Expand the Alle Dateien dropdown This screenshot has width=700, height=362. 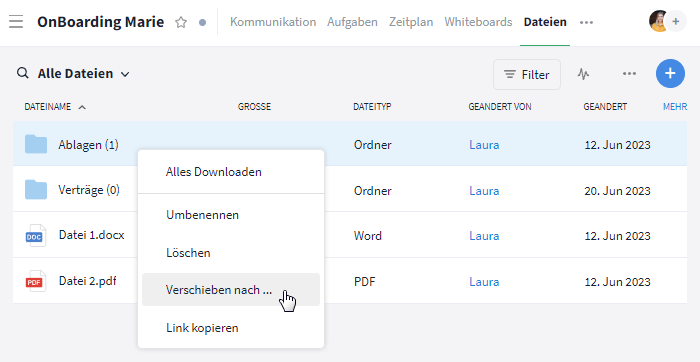(84, 74)
